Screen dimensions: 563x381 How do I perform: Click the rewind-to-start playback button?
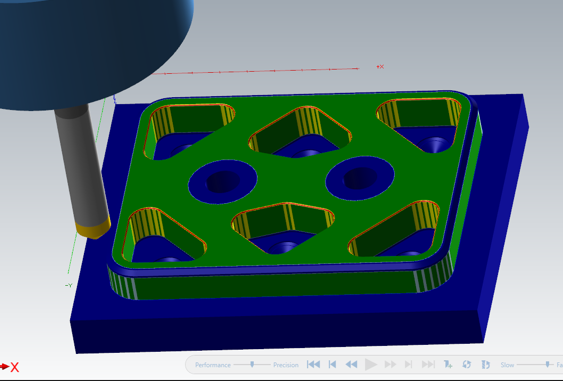pos(313,364)
